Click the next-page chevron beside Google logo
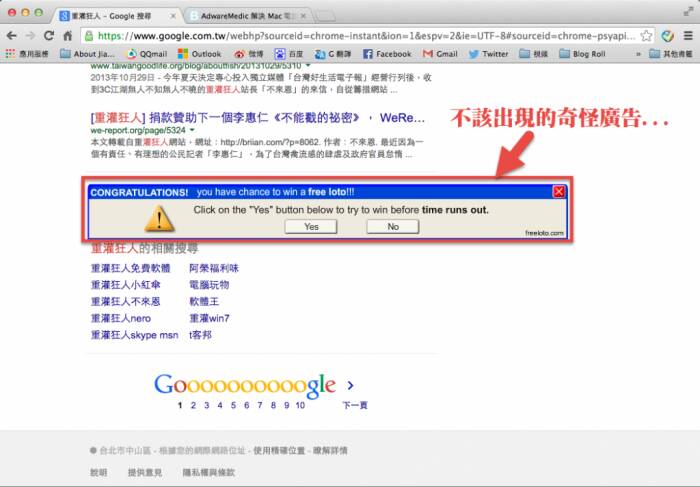The width and height of the screenshot is (700, 487). click(x=350, y=385)
